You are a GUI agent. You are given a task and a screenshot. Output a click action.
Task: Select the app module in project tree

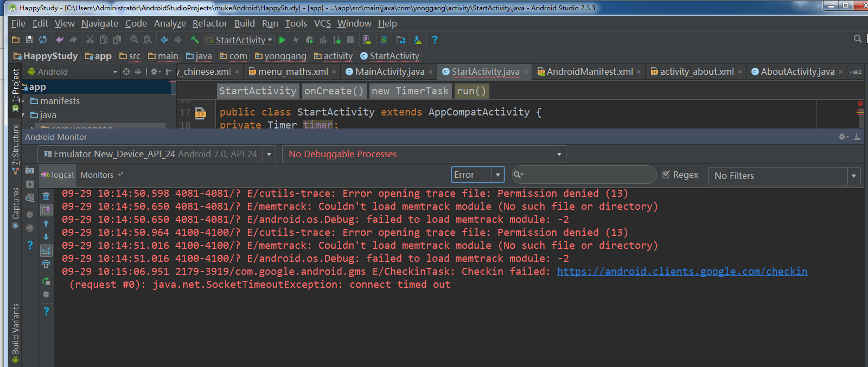pyautogui.click(x=37, y=87)
